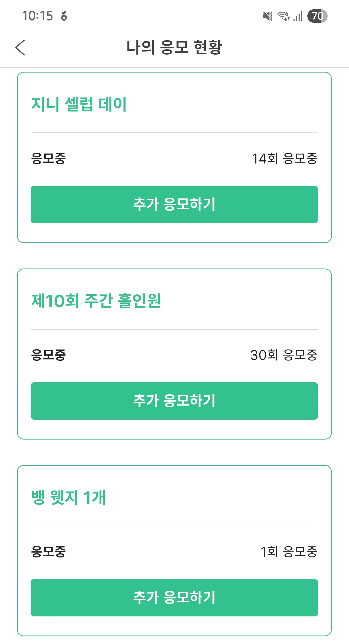Tap 응모중 status label in 지니 셀럽 데이 card

coord(48,158)
